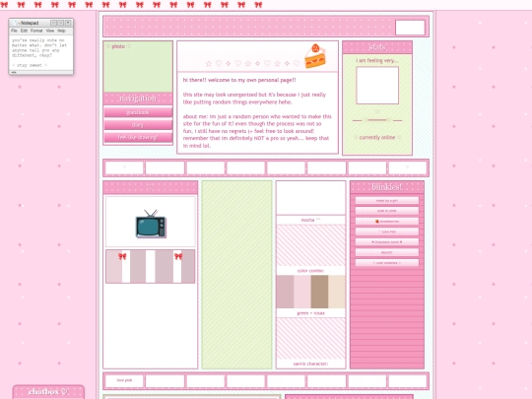The width and height of the screenshot is (532, 399).
Task: Open the Help menu in Notepad
Action: point(61,31)
